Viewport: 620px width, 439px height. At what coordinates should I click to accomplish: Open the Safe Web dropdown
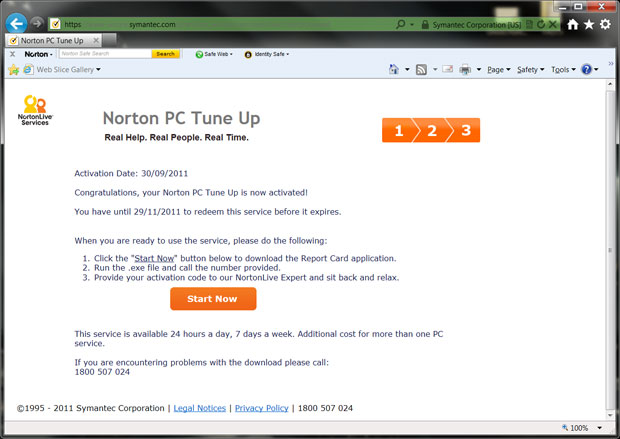(214, 54)
